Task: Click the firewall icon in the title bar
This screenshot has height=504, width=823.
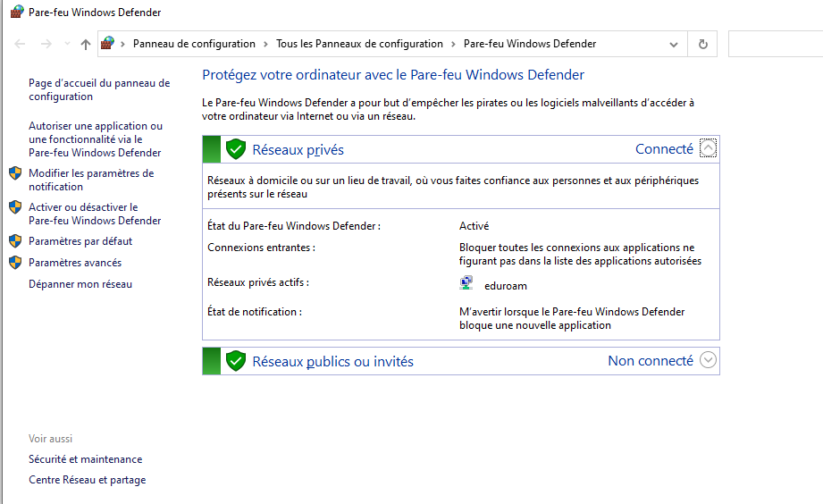Action: click(17, 12)
